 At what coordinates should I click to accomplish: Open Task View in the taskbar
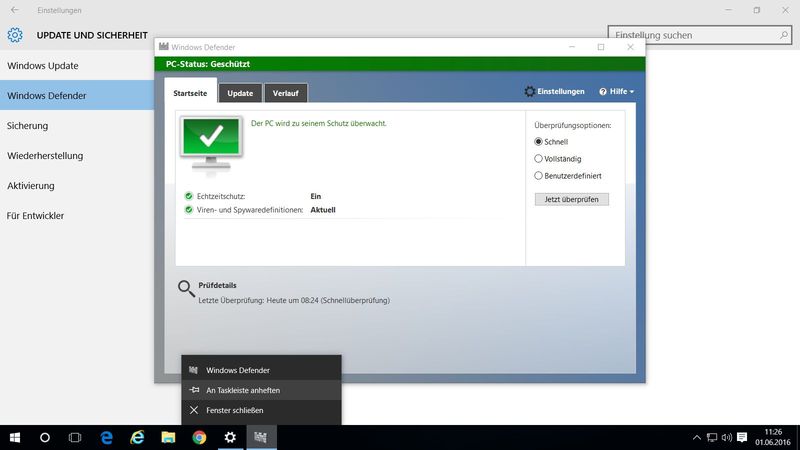click(x=75, y=437)
